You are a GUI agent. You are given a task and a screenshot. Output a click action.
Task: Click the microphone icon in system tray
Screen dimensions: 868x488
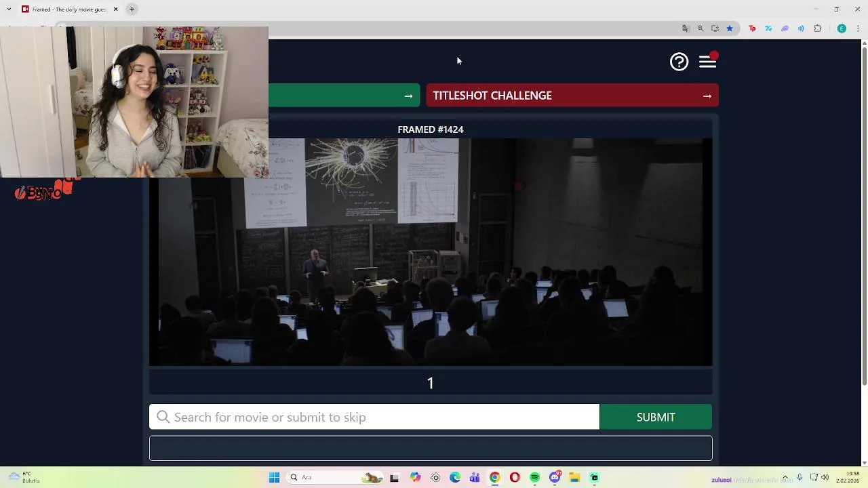(800, 478)
